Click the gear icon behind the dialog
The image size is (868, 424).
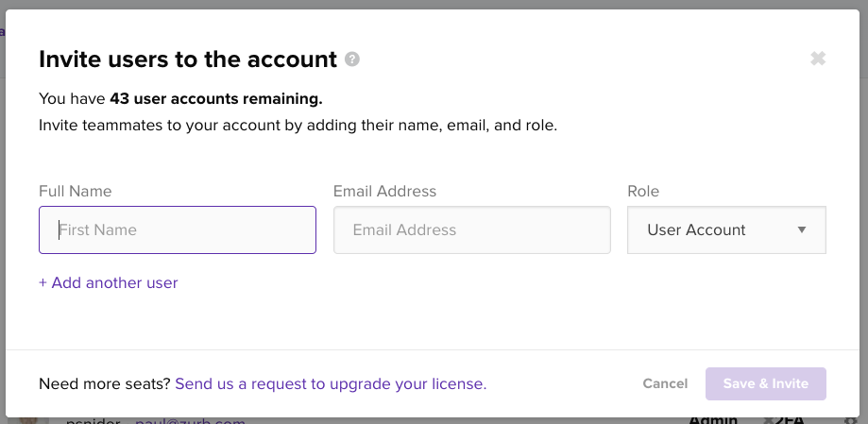tap(851, 420)
